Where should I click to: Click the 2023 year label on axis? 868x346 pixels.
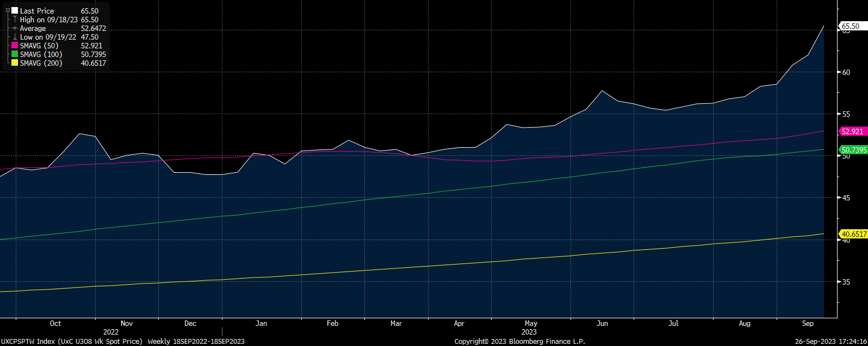click(529, 332)
